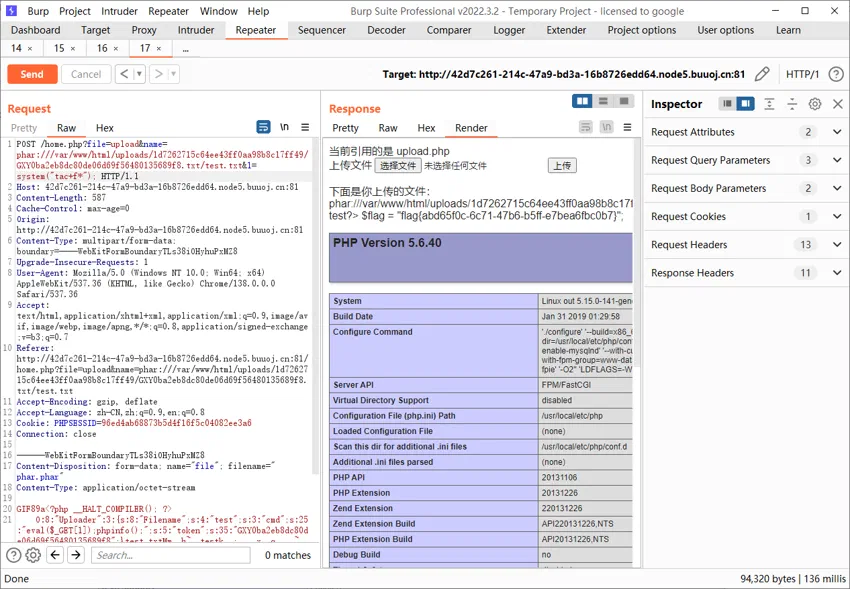Click the Request search input field
This screenshot has height=589, width=850.
point(171,555)
